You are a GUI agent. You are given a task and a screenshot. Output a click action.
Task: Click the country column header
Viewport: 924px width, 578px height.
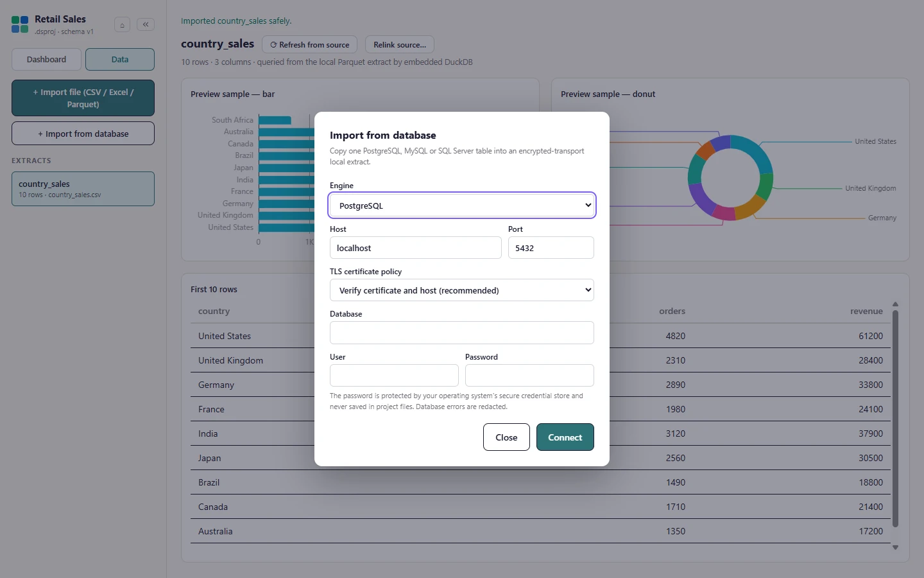214,311
